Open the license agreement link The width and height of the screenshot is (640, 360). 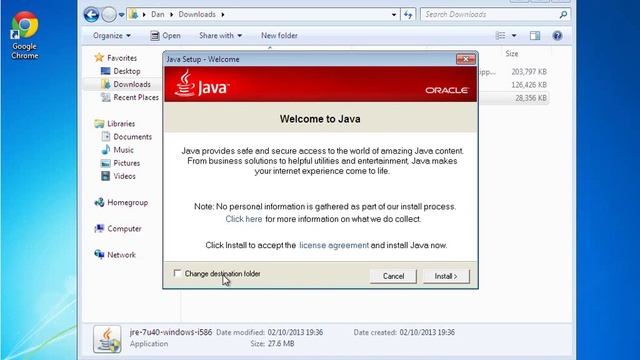(334, 245)
